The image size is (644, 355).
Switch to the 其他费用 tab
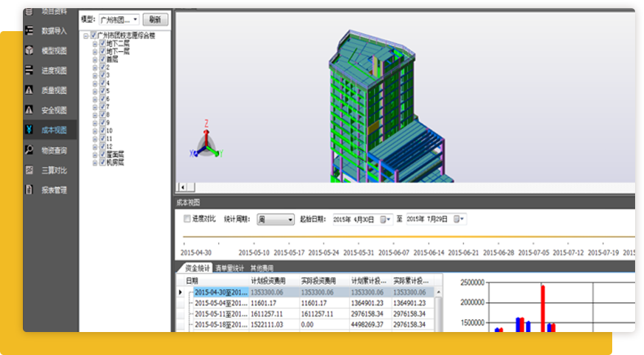(x=262, y=268)
